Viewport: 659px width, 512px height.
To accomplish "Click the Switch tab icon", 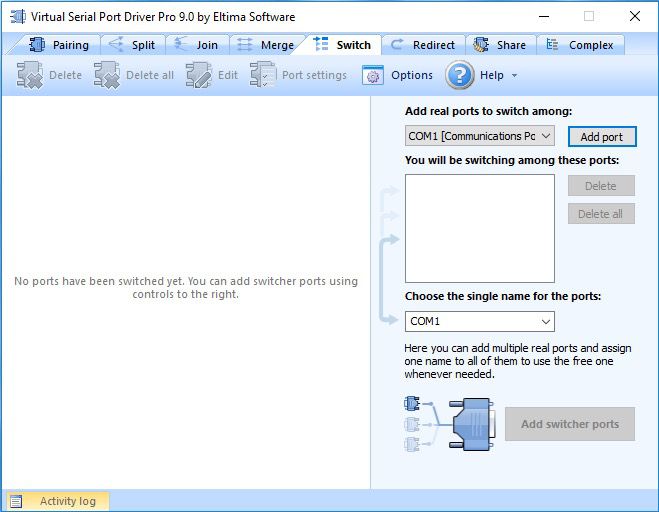I will 321,44.
